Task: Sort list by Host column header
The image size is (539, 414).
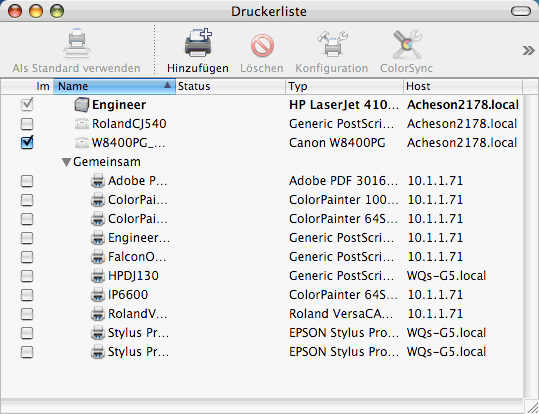Action: (463, 86)
